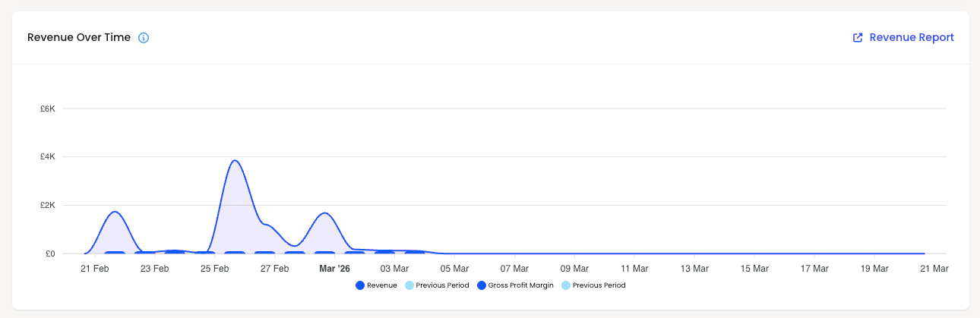The height and width of the screenshot is (318, 980).
Task: Select the 13 Mar date label
Action: (694, 269)
